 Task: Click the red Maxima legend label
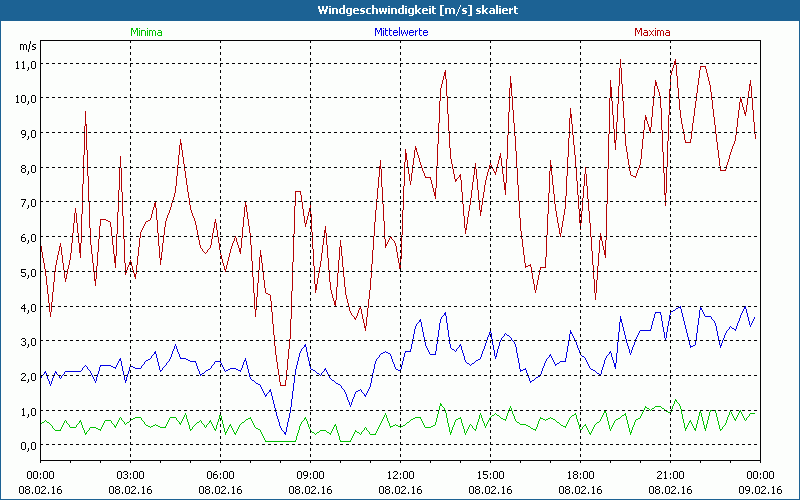click(x=653, y=32)
